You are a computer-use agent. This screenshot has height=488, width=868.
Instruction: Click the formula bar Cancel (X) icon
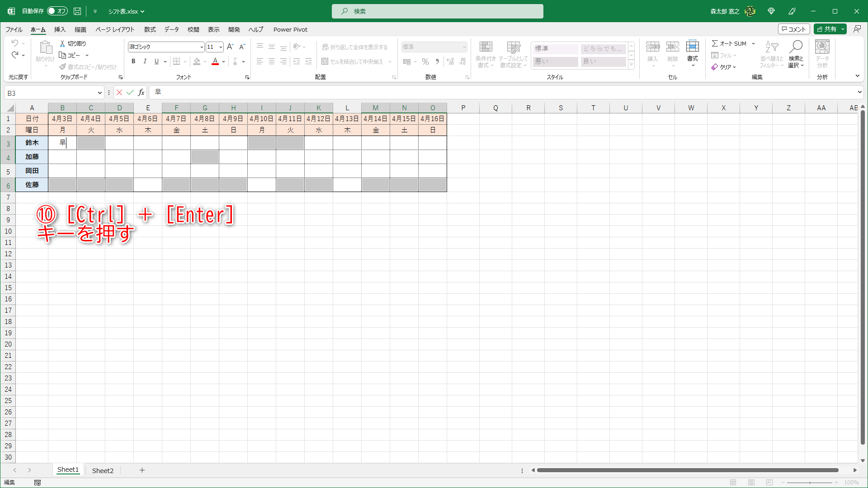(119, 93)
